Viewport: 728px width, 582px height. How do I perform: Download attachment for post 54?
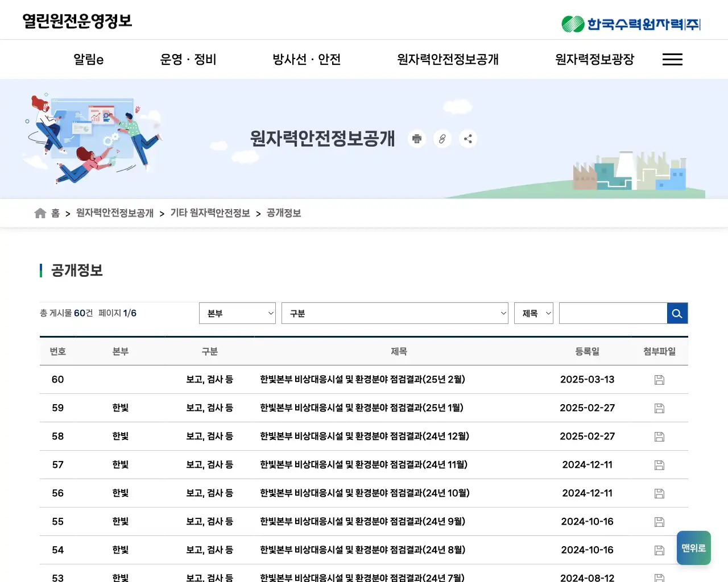(x=659, y=550)
